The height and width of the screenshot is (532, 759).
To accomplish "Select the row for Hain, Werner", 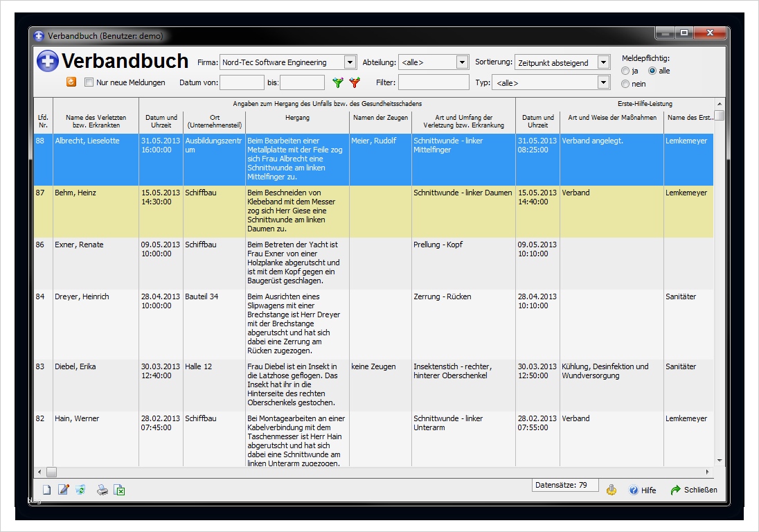I will [x=373, y=439].
